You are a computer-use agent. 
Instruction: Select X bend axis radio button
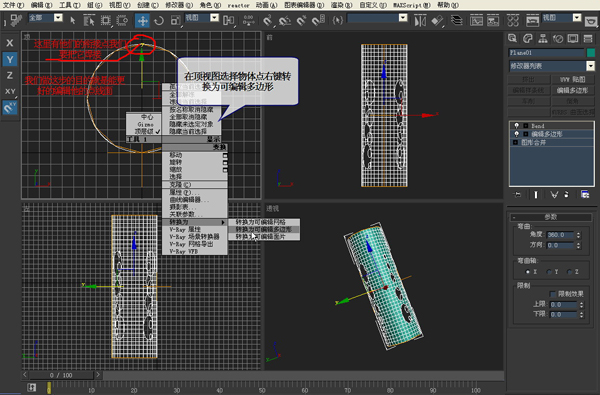pyautogui.click(x=528, y=272)
